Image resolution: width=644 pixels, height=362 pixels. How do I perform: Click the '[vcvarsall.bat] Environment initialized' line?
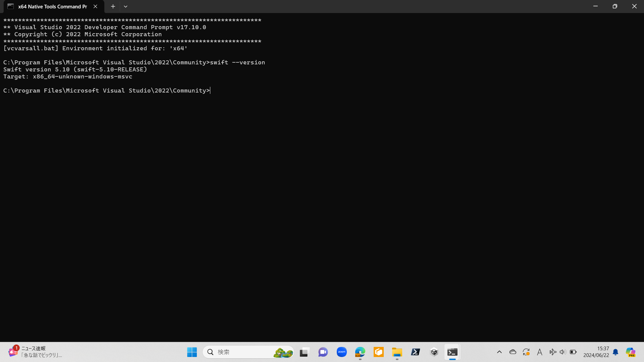click(95, 48)
